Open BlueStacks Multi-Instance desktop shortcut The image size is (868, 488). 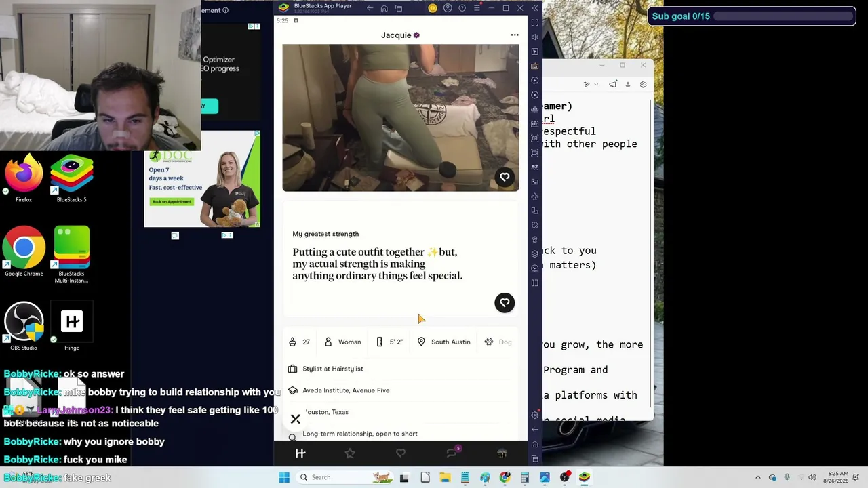pyautogui.click(x=71, y=255)
